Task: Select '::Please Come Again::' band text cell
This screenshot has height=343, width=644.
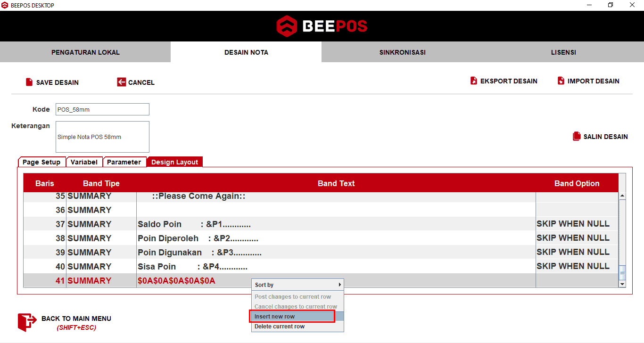Action: point(336,196)
